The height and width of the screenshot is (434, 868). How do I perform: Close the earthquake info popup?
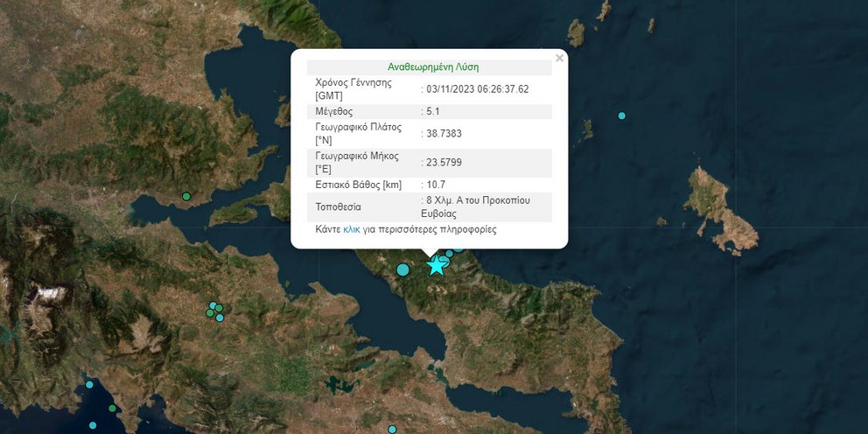tap(559, 59)
